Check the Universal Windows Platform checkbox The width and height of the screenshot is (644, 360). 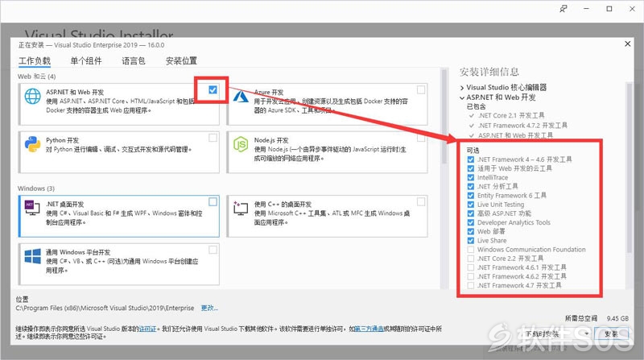tap(213, 250)
